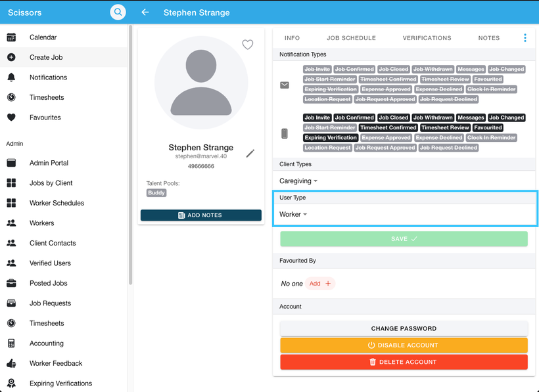
Task: Favourite Stephen Strange with heart outline
Action: 248,45
